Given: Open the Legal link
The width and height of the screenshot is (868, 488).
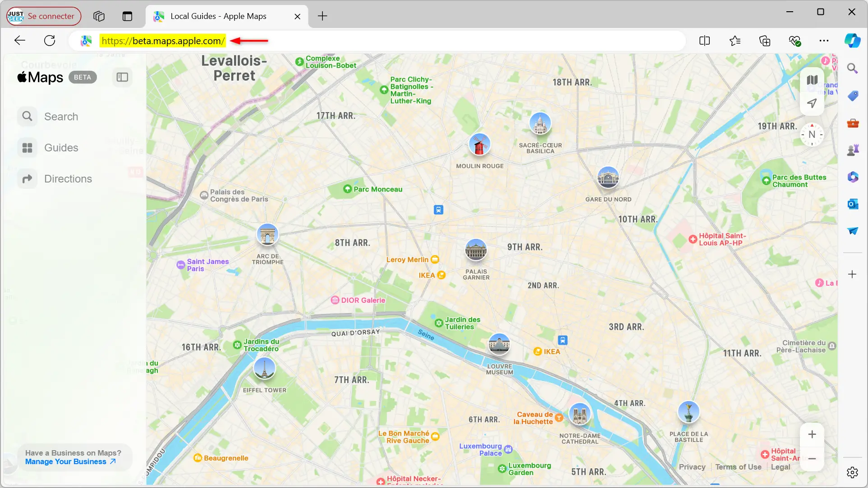Looking at the screenshot, I should point(781,467).
